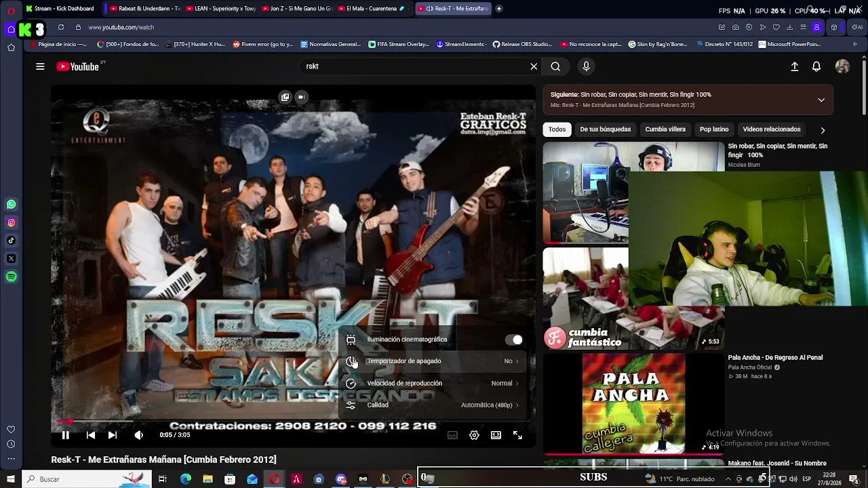The height and width of the screenshot is (488, 868).
Task: Switch to the Jon Z - Si Me Gano tab
Action: pos(296,9)
